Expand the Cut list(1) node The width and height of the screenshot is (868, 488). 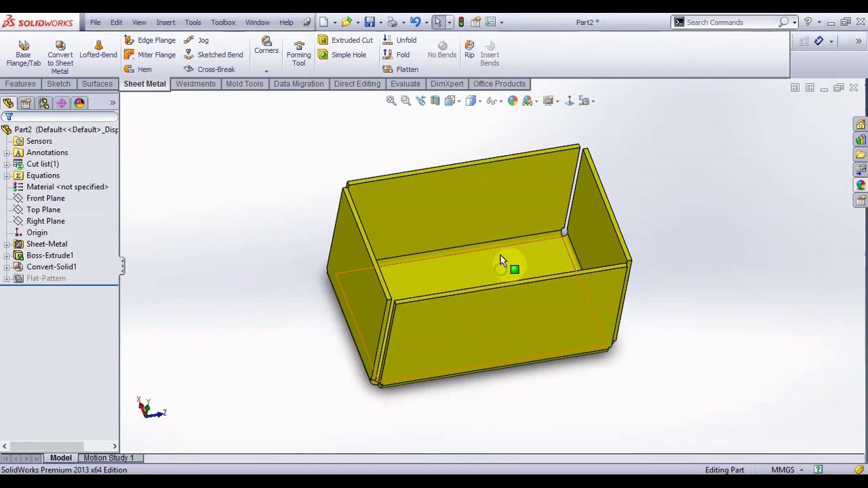(7, 164)
